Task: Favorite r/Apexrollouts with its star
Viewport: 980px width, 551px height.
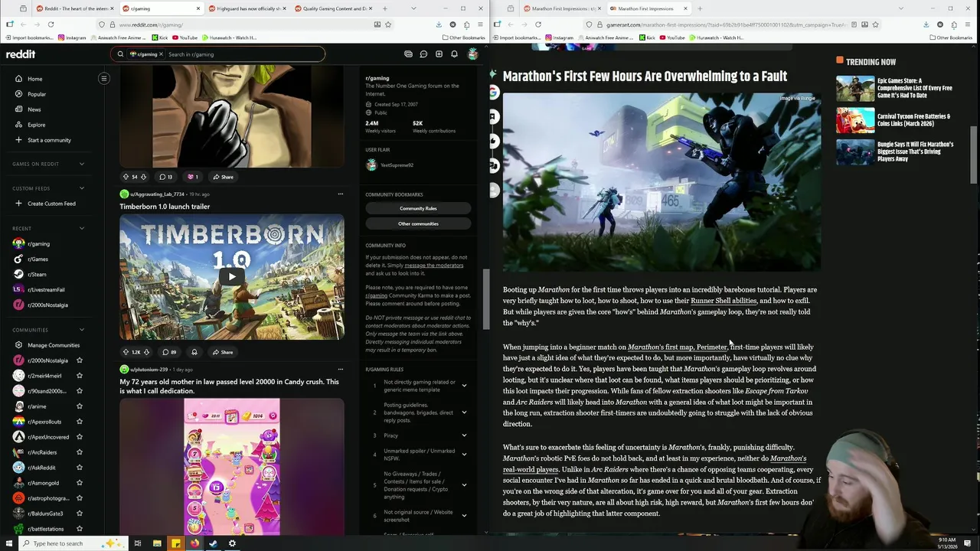Action: [80, 422]
